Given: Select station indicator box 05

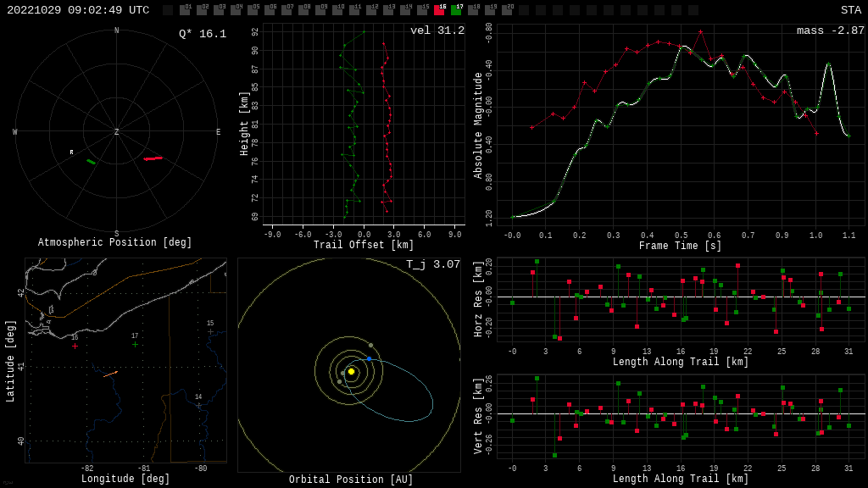Looking at the screenshot, I should (253, 9).
